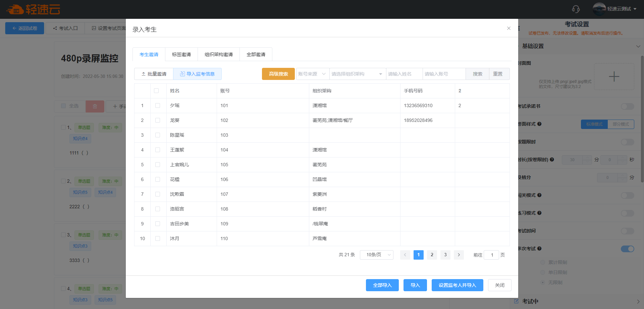This screenshot has width=644, height=309.
Task: Switch to the 标签邀请 tab
Action: pyautogui.click(x=181, y=54)
